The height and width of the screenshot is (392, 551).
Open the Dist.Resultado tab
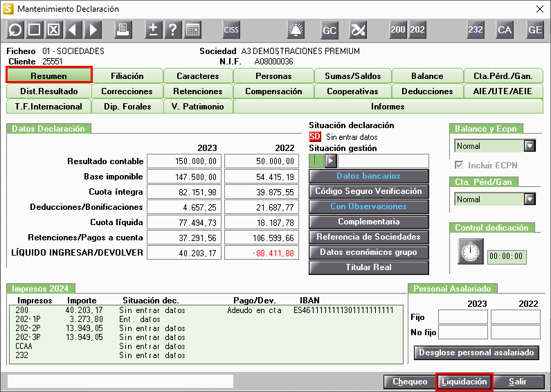click(x=49, y=91)
